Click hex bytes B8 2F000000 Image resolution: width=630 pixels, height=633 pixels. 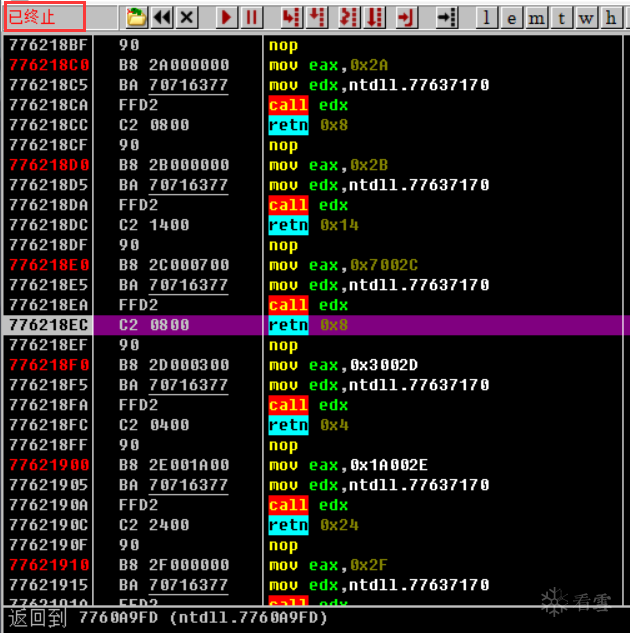click(174, 565)
